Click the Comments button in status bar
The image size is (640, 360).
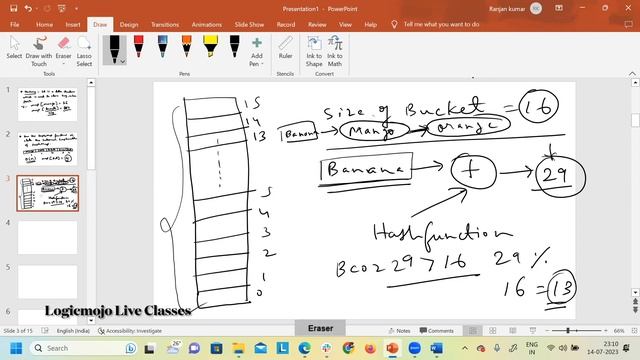tap(437, 331)
